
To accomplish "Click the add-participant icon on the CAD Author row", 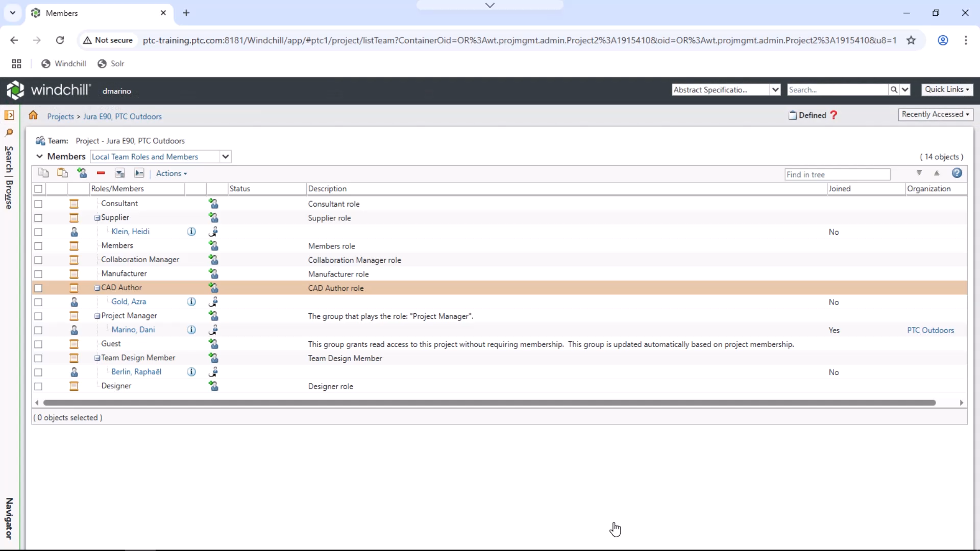I will [x=213, y=288].
